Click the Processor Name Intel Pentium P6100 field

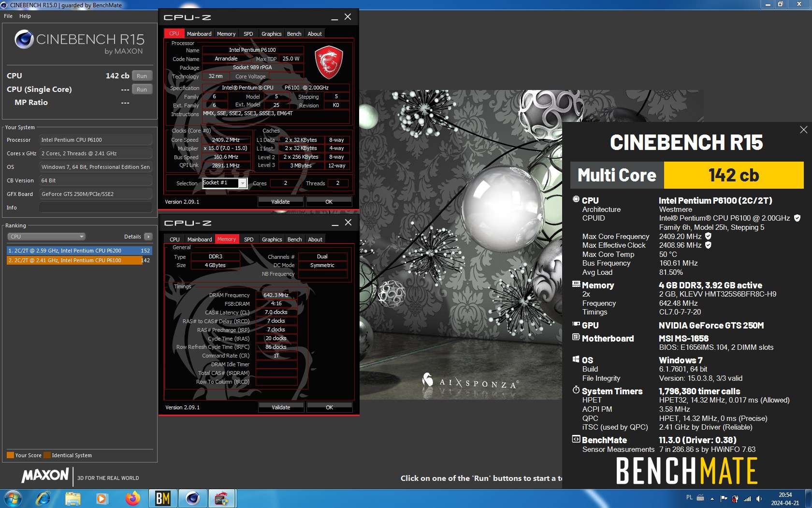(252, 50)
